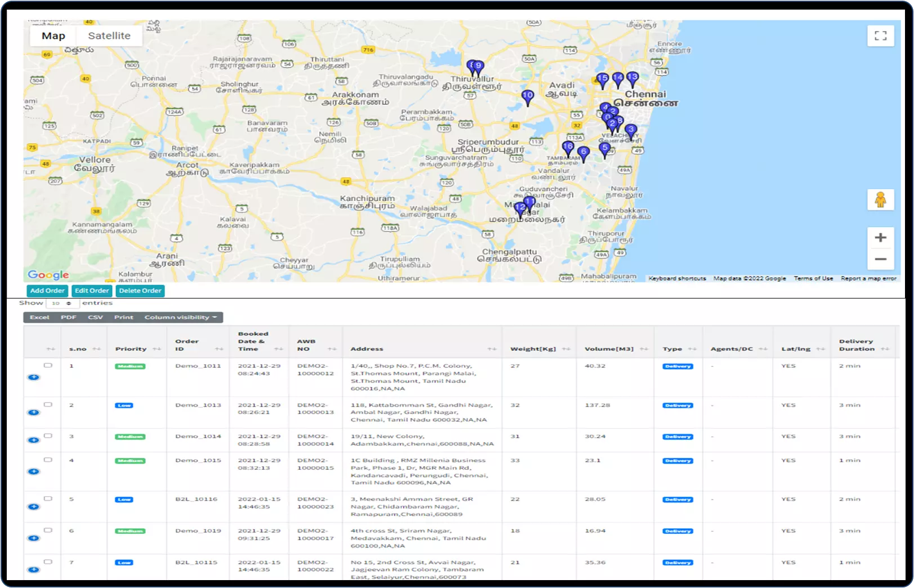Select map marker number 11
Viewport: 914px width, 588px height.
tap(529, 203)
